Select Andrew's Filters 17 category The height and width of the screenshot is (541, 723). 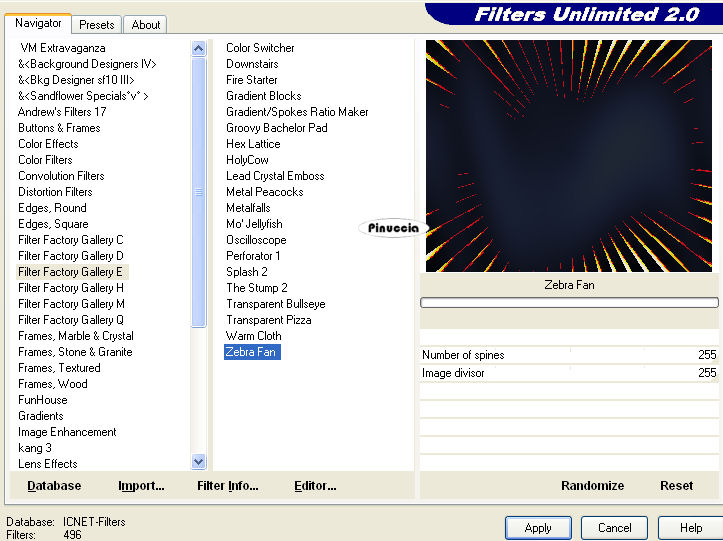point(62,112)
